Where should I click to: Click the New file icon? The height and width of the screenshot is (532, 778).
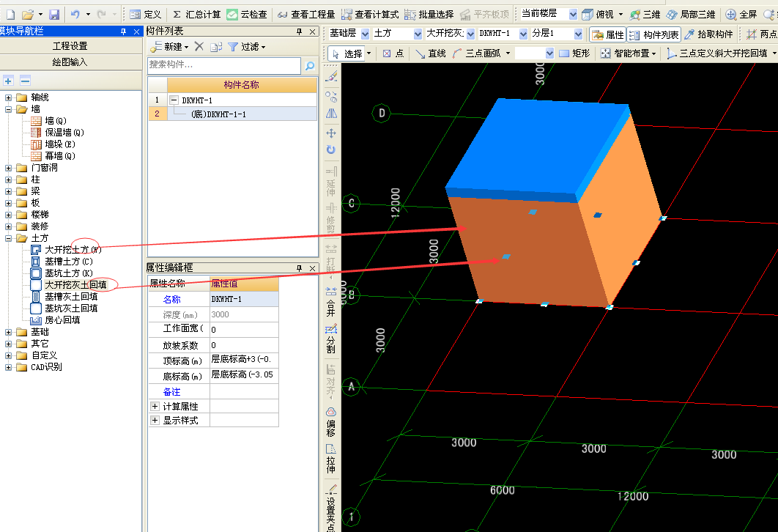(x=10, y=15)
